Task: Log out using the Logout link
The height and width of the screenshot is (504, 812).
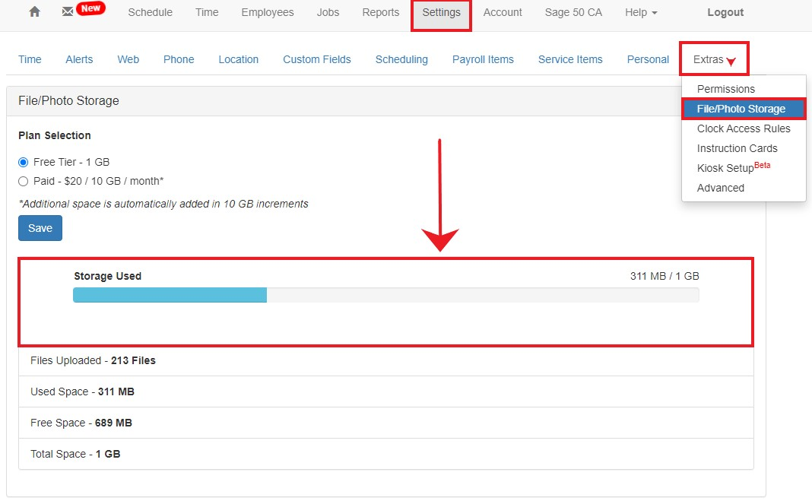Action: [725, 12]
